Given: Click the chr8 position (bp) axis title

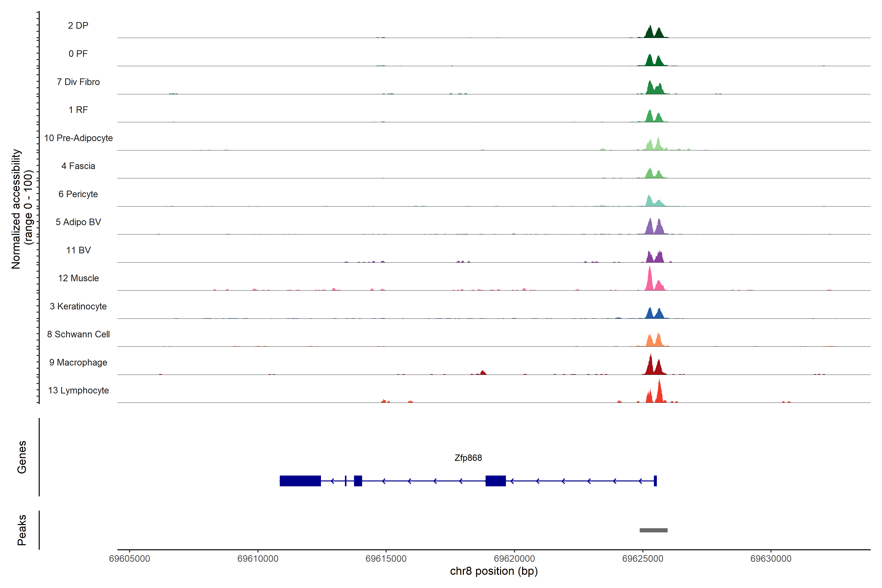Looking at the screenshot, I should [493, 571].
